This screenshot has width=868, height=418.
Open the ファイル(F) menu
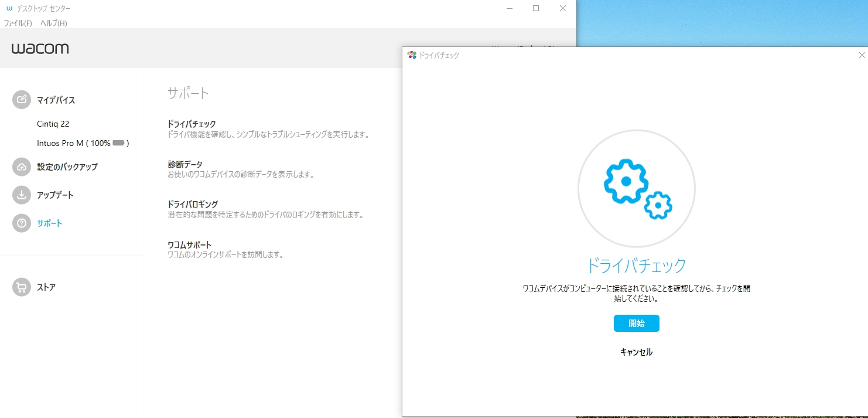click(18, 23)
